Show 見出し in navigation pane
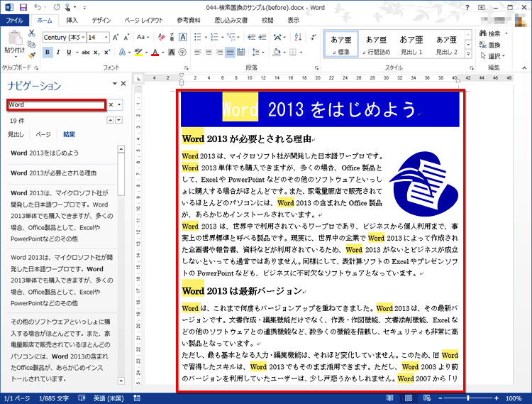Screen dimensions: 532x404 point(16,134)
